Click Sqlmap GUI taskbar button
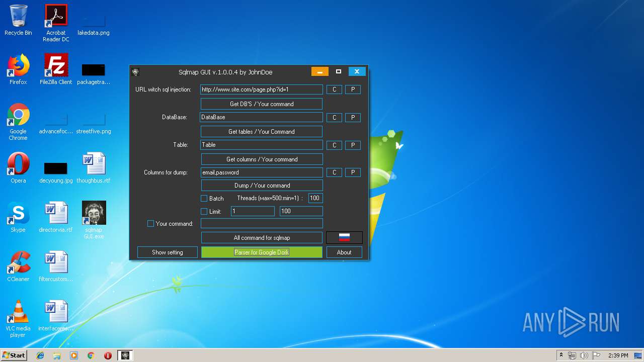Viewport: 644px width, 362px height. pyautogui.click(x=125, y=355)
